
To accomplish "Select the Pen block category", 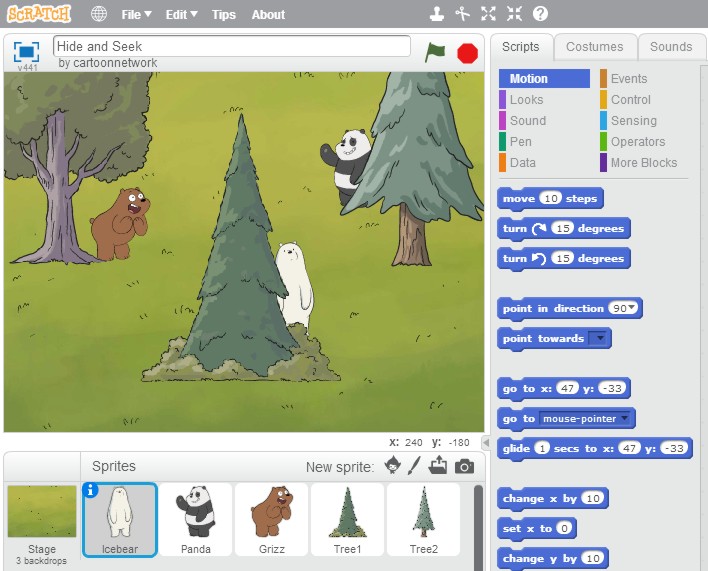I will (x=521, y=142).
